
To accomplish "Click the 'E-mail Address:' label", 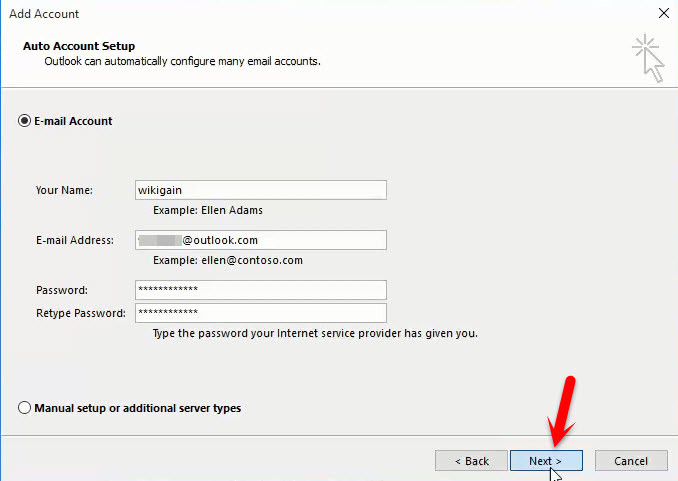I will 75,240.
